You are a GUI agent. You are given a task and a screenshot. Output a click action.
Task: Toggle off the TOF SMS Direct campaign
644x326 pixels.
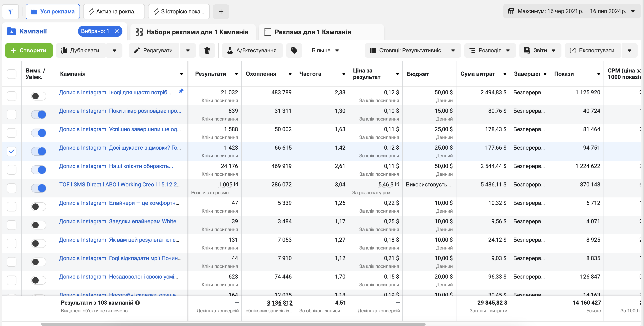coord(39,188)
